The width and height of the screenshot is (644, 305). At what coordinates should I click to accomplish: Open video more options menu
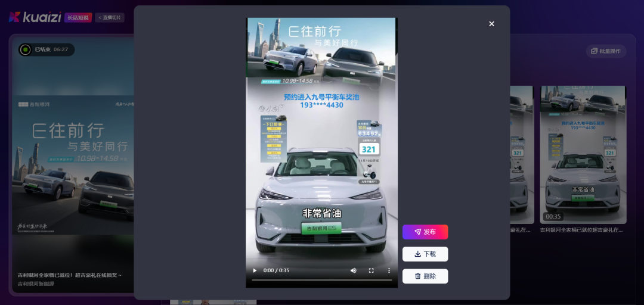(389, 270)
